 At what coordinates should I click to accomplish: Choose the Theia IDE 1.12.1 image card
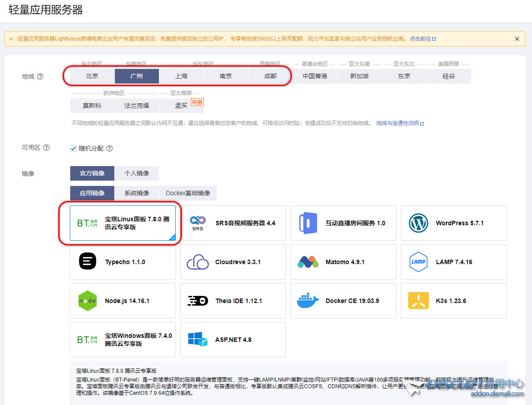point(233,301)
